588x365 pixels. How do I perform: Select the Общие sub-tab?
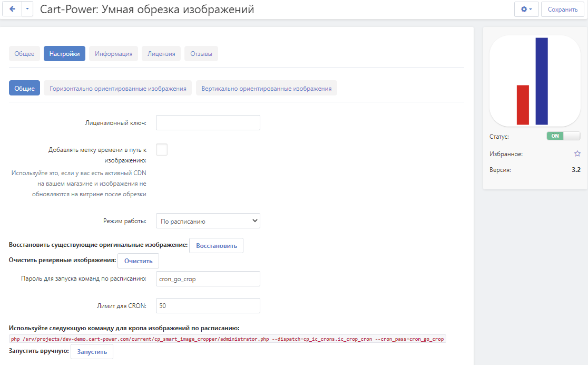coord(24,88)
